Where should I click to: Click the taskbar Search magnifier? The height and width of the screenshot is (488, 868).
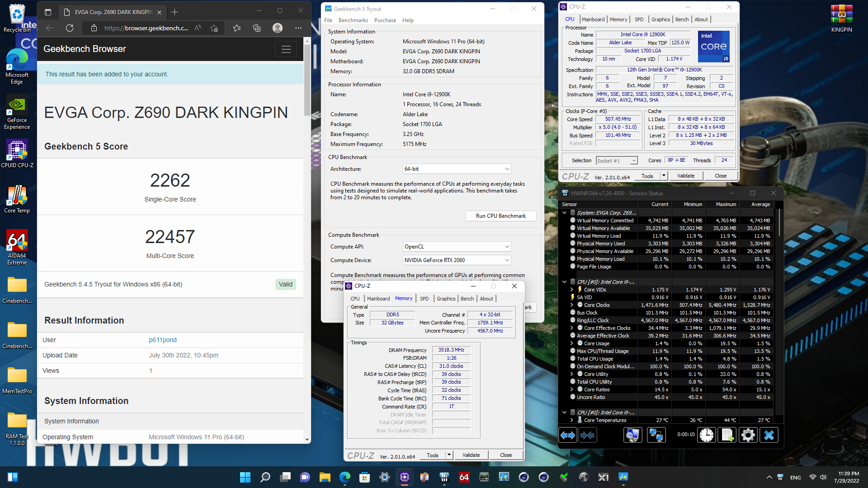click(265, 477)
